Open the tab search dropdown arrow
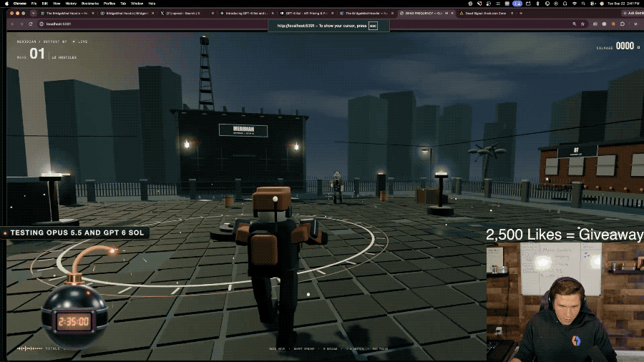644x362 pixels. click(x=33, y=13)
